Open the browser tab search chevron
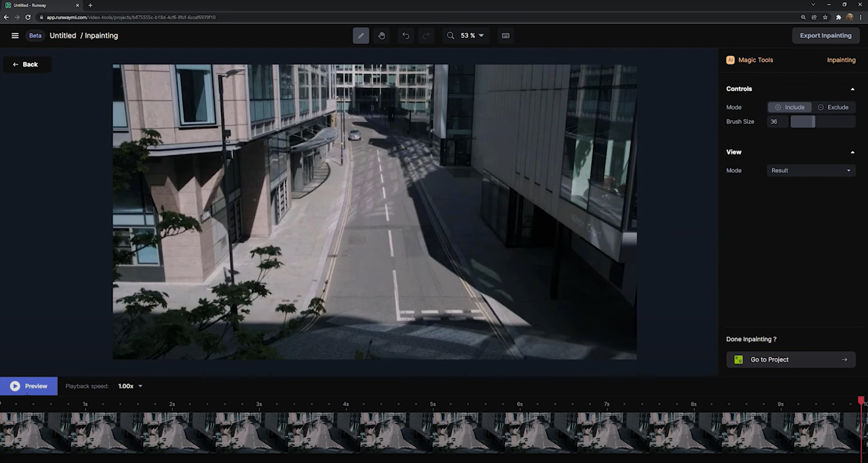The height and width of the screenshot is (463, 868). 813,4
